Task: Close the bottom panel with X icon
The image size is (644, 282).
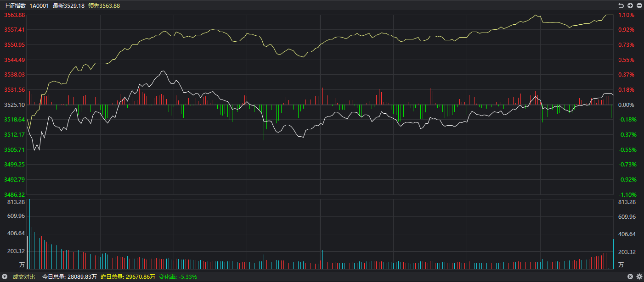Action: 631,276
